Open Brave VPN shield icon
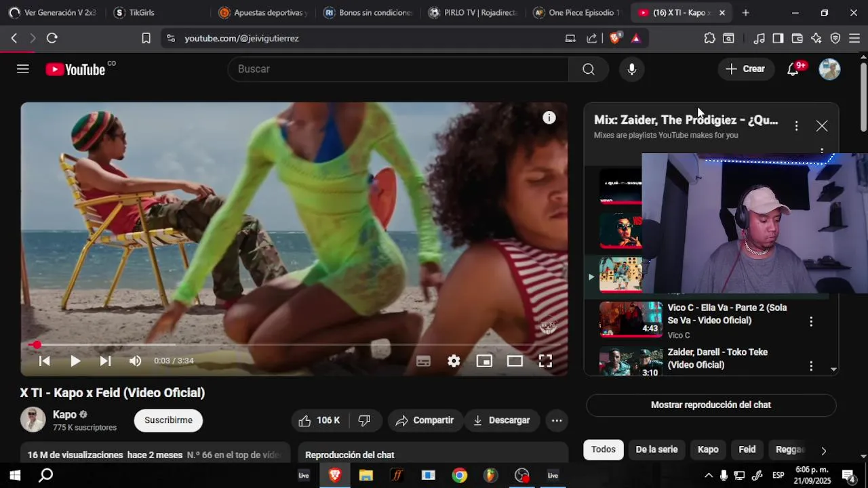 click(835, 39)
